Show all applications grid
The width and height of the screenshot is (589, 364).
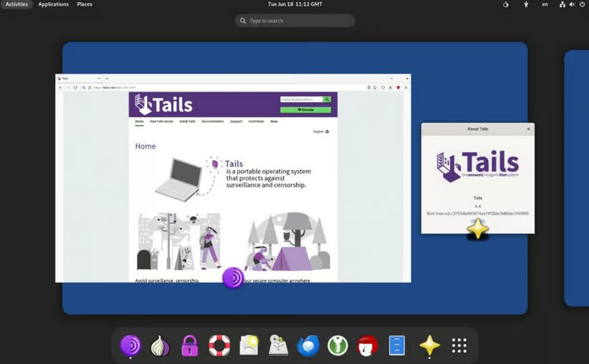tap(459, 345)
